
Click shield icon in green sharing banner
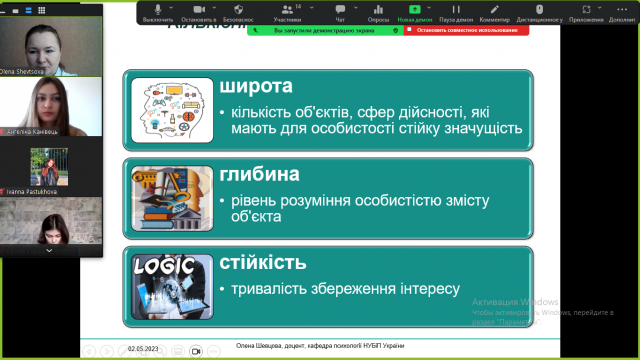396,31
